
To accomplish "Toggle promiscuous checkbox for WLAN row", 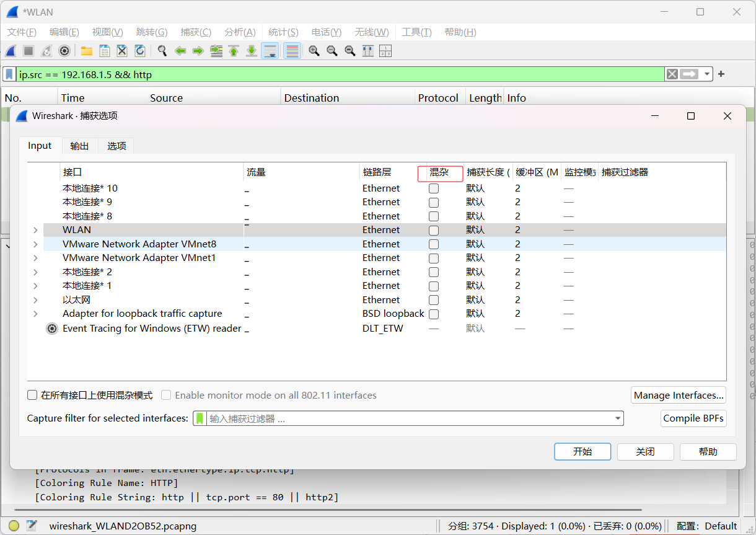I will tap(434, 230).
